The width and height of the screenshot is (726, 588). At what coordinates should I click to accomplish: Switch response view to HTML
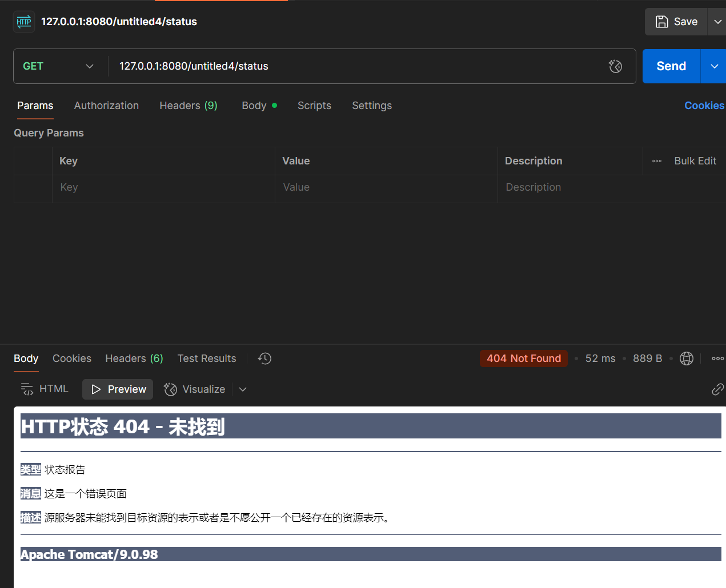45,389
